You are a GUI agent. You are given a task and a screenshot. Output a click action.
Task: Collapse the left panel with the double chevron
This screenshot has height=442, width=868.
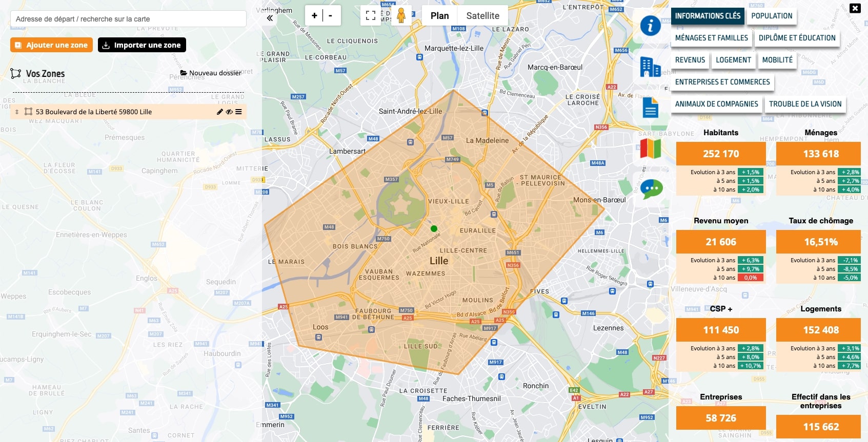(270, 18)
